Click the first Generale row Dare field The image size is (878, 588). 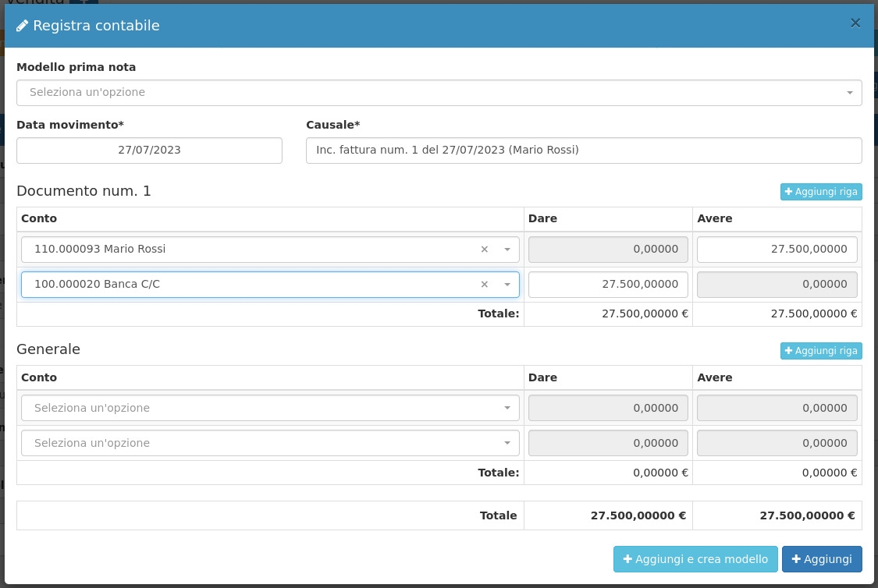click(608, 408)
